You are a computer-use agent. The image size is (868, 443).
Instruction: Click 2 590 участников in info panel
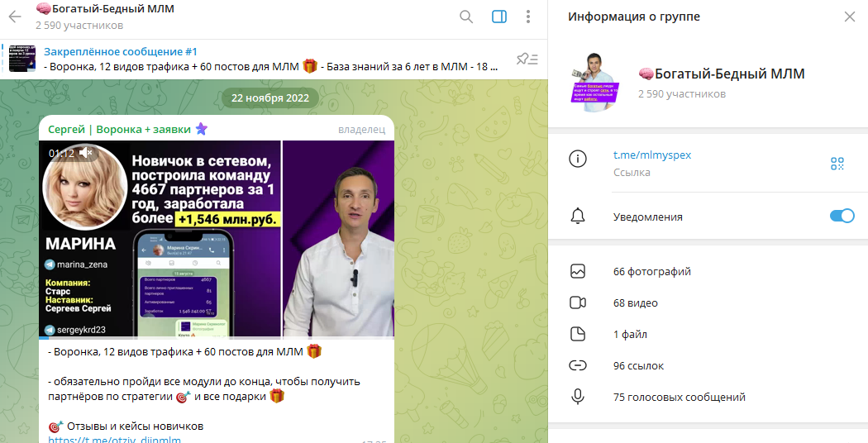tap(682, 94)
